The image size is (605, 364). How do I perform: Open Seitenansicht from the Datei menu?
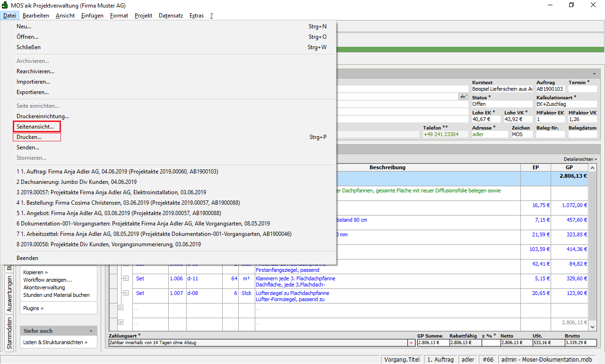(x=35, y=127)
